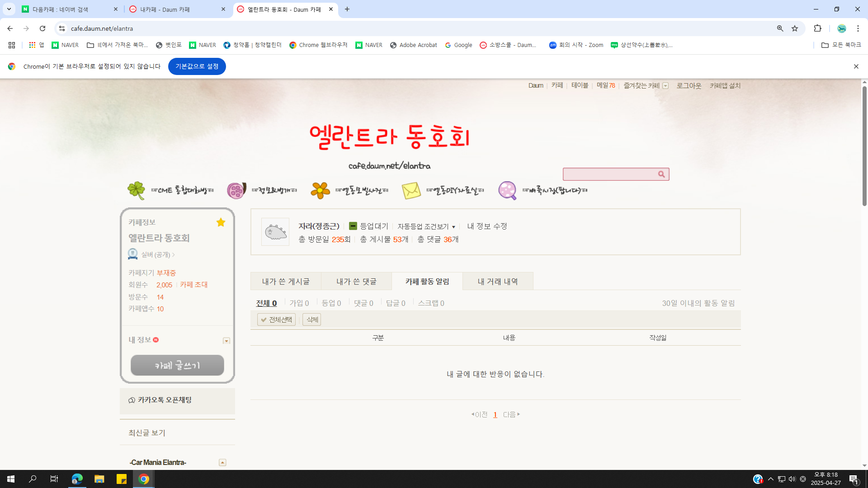Viewport: 868px width, 488px height.
Task: Click the orange flower menu icon
Action: click(x=320, y=191)
